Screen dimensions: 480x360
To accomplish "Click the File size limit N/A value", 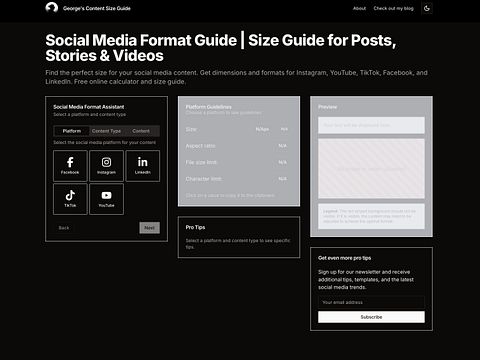I will point(282,162).
